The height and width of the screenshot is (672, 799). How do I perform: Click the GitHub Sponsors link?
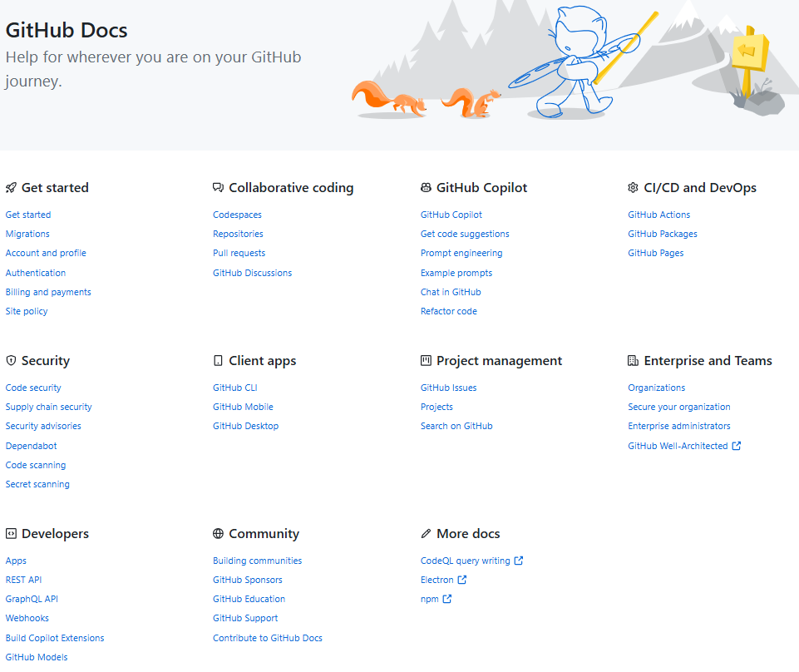tap(247, 579)
